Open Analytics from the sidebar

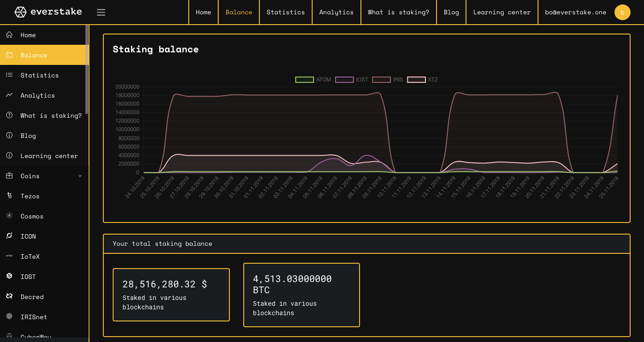tap(44, 95)
